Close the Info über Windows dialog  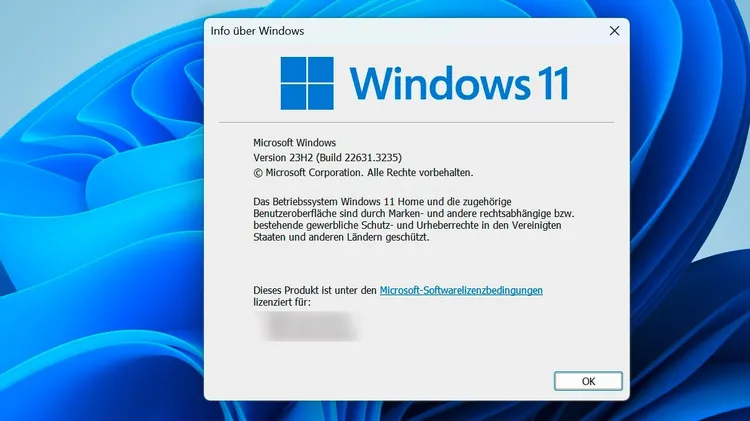point(614,31)
